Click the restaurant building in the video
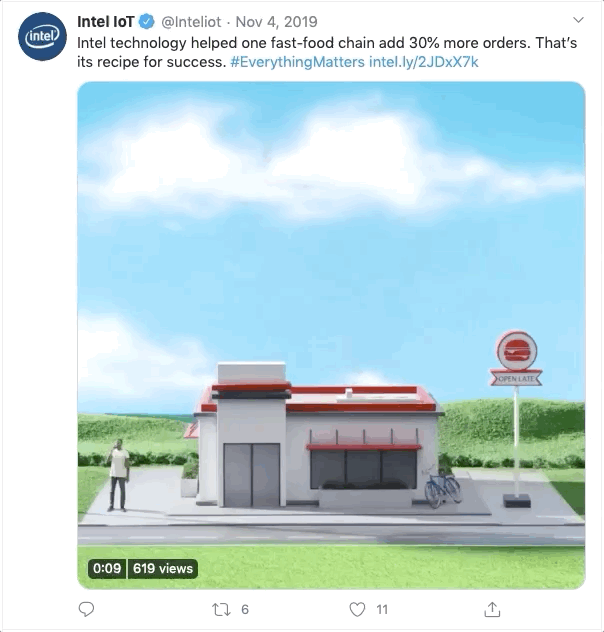Image resolution: width=604 pixels, height=632 pixels. pyautogui.click(x=318, y=435)
